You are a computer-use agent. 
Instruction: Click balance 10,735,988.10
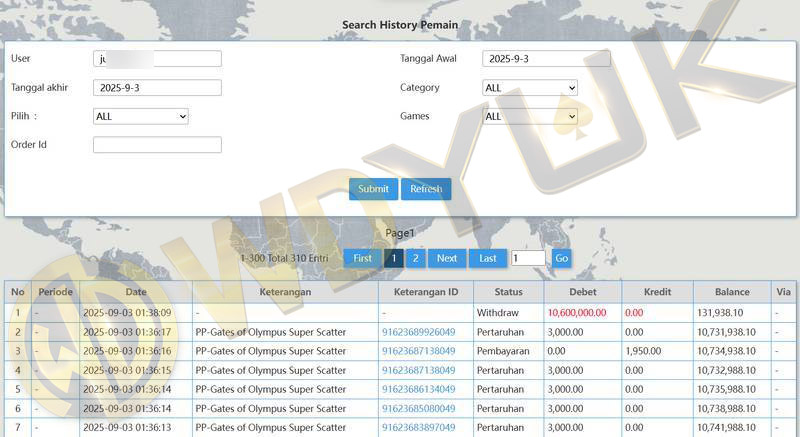tap(726, 389)
